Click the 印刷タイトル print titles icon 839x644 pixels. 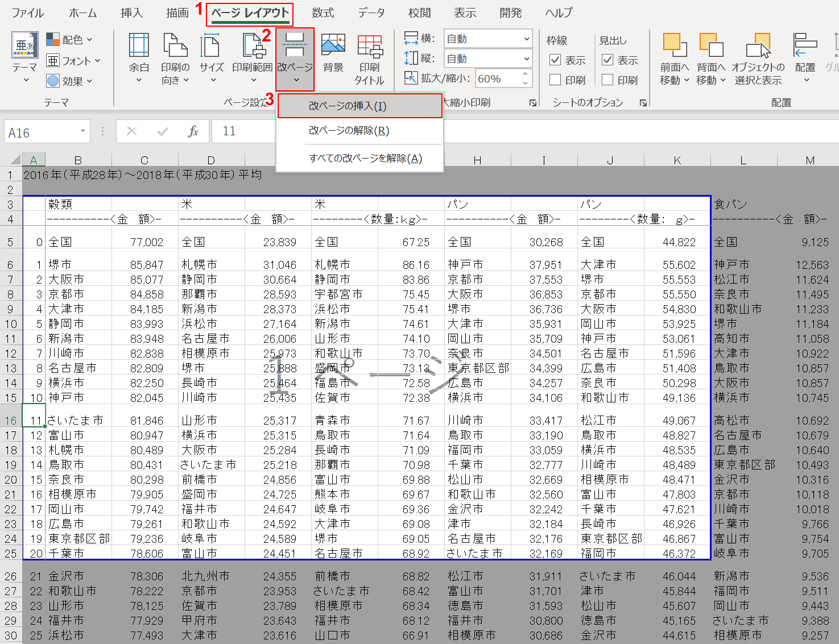click(370, 45)
